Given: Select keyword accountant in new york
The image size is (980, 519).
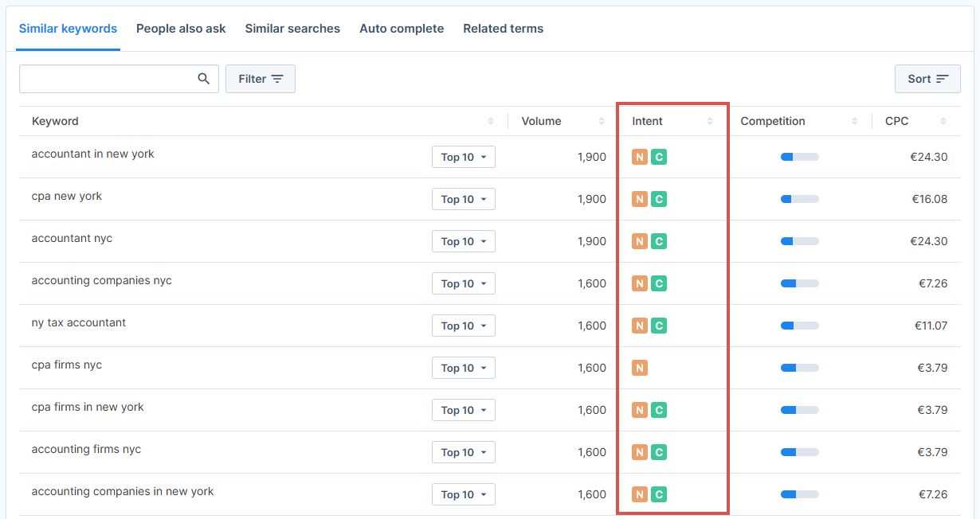Looking at the screenshot, I should pyautogui.click(x=93, y=154).
